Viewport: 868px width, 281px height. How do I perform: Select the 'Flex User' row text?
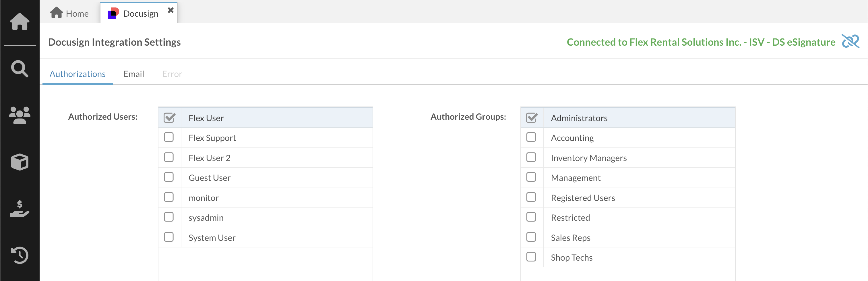(x=206, y=118)
